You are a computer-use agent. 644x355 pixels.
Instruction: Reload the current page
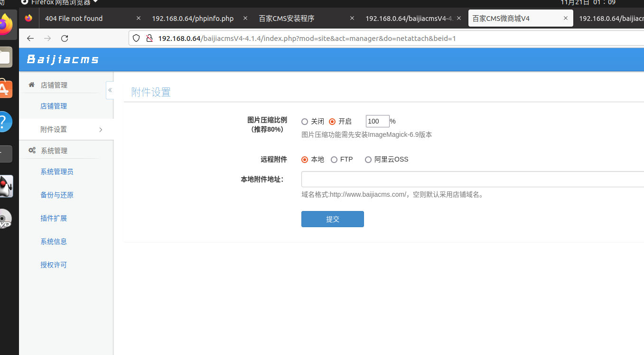[65, 38]
